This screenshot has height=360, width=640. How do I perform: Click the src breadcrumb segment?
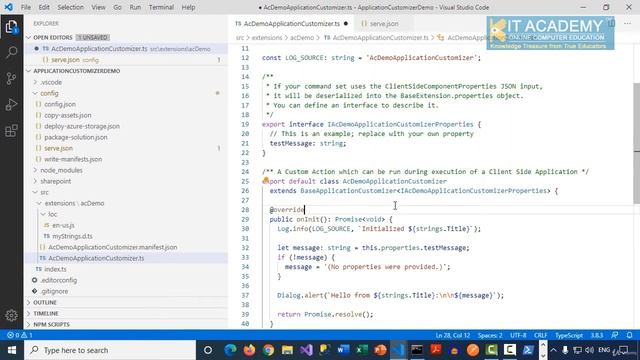pos(240,38)
